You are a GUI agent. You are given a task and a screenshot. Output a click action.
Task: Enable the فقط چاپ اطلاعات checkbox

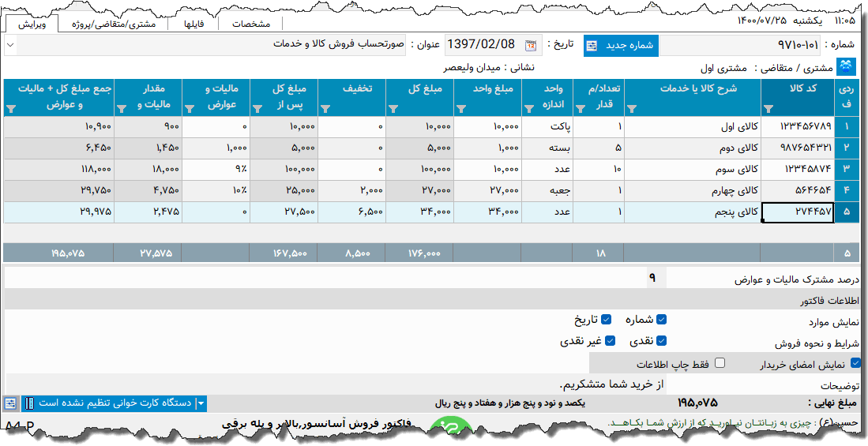719,364
